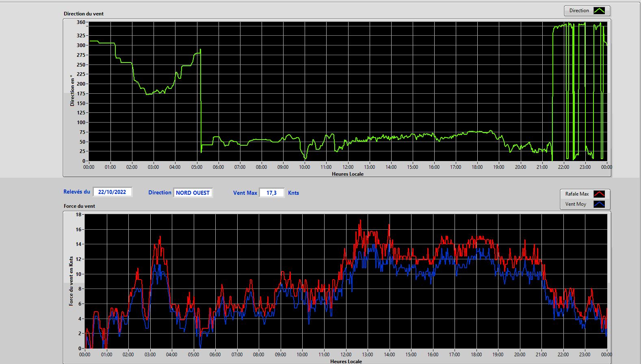Screen dimensions: 641x364
Task: Click the "Direction du vent" chart title
Action: tap(84, 14)
